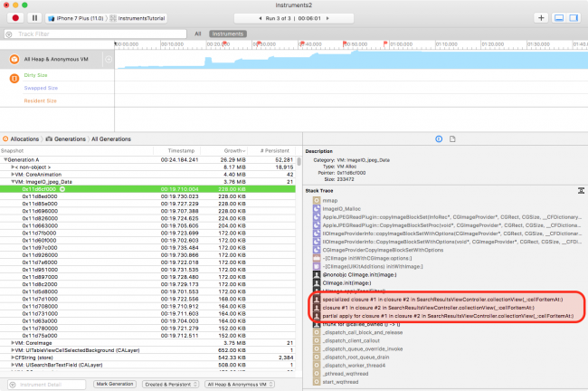Click the Mark Generation button
Viewport: 588px width, 391px height.
(115, 385)
